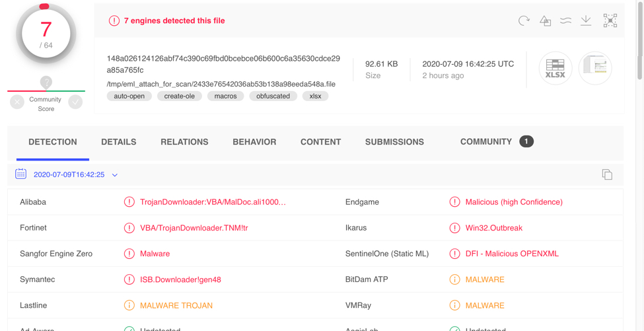
Task: View the SUBMISSIONS tab
Action: [x=394, y=142]
